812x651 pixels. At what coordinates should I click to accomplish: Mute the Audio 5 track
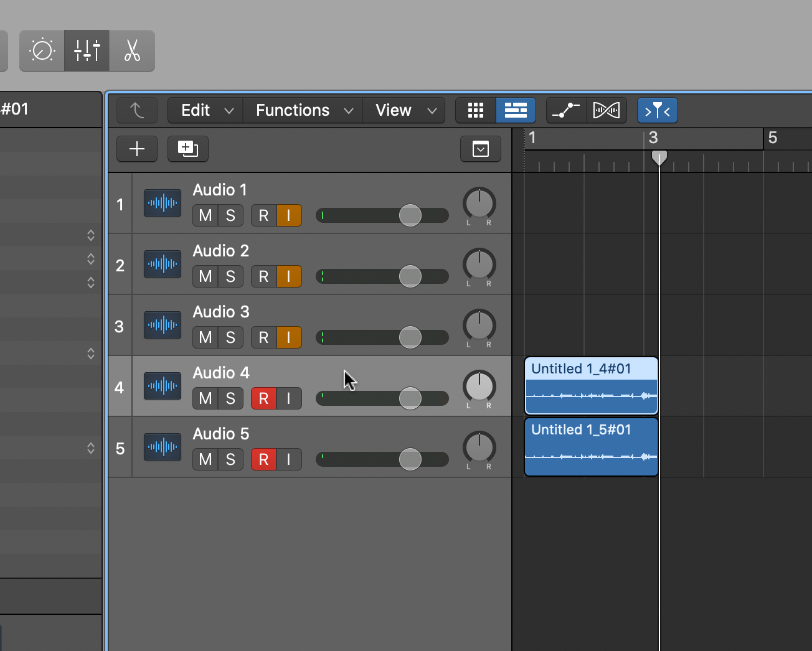205,459
